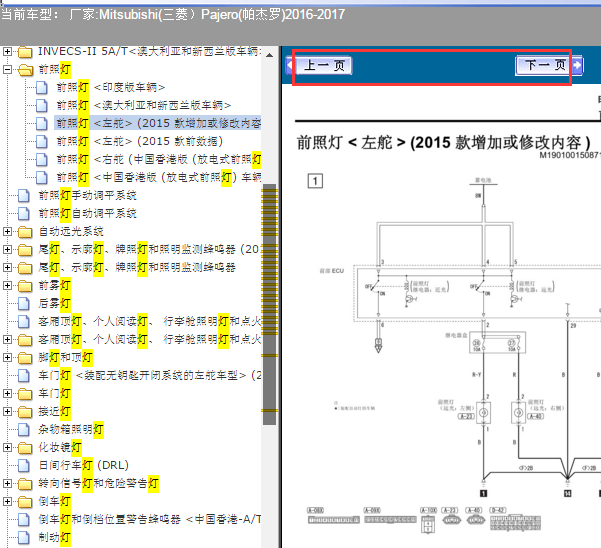601x548 pixels.
Task: Open 倒车灯和倒档位置警告蜂鸣器 document
Action: coord(149,520)
